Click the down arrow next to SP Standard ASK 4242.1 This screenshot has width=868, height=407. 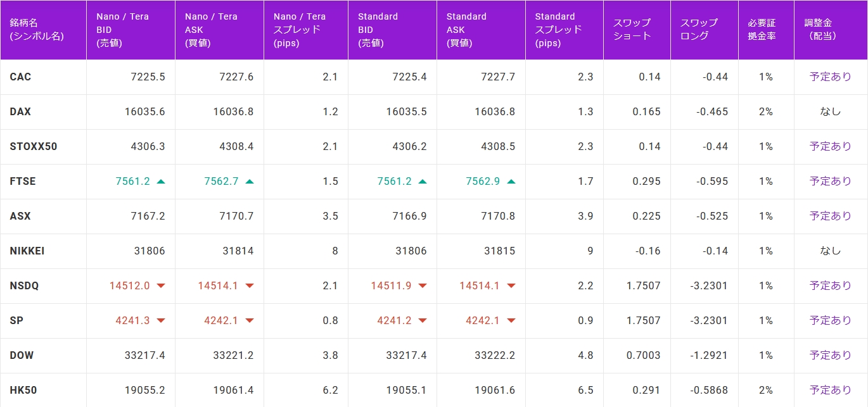pos(511,321)
